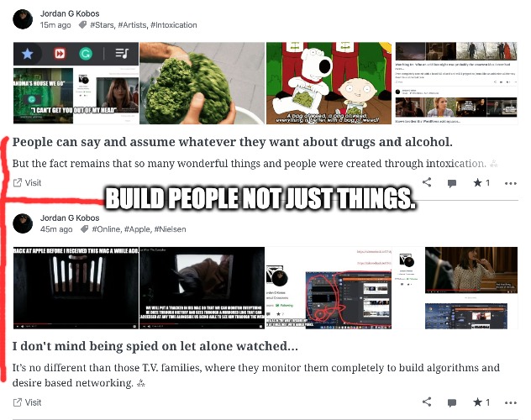Star the being spied on post
531x420 pixels.
tap(481, 402)
